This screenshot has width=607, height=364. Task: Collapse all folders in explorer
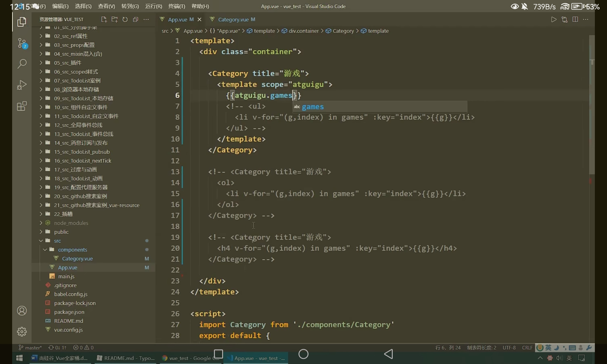click(x=135, y=19)
